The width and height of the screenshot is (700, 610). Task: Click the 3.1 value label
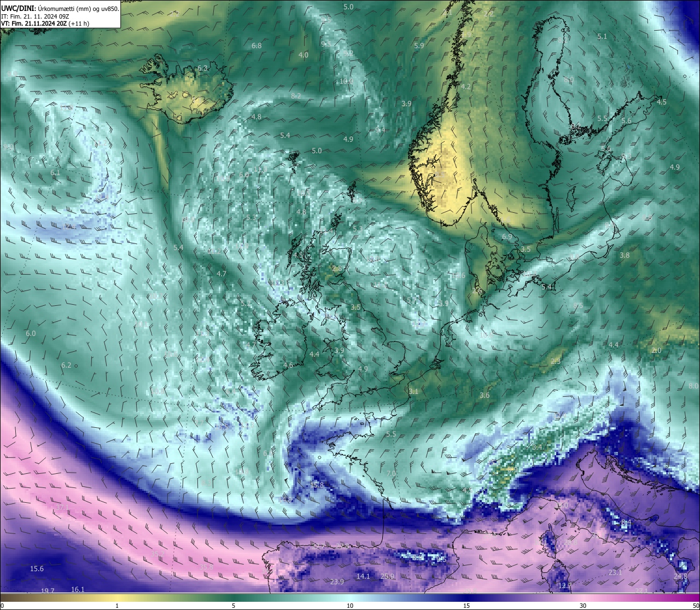(x=413, y=391)
